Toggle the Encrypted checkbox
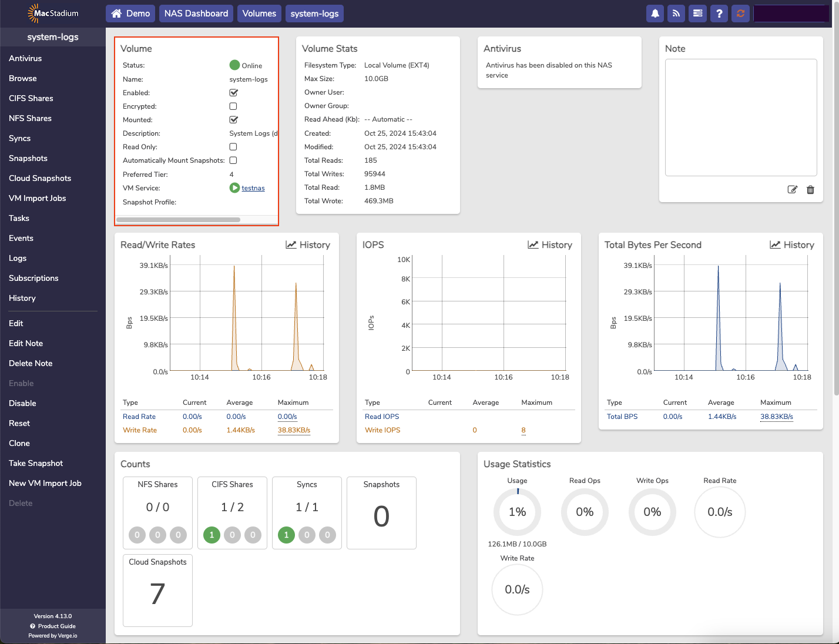 [x=233, y=106]
